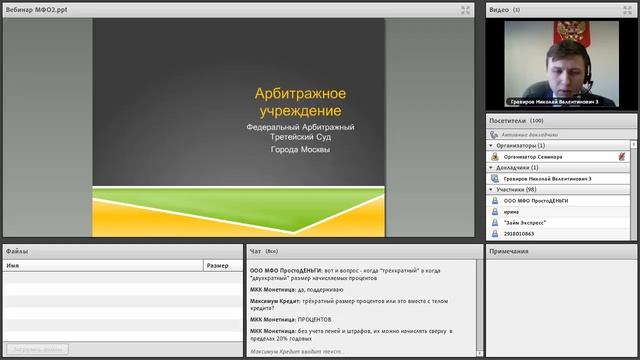The width and height of the screenshot is (640, 360).
Task: Select participant ООО МФО ПростоДЕНЬГИ
Action: point(558,201)
